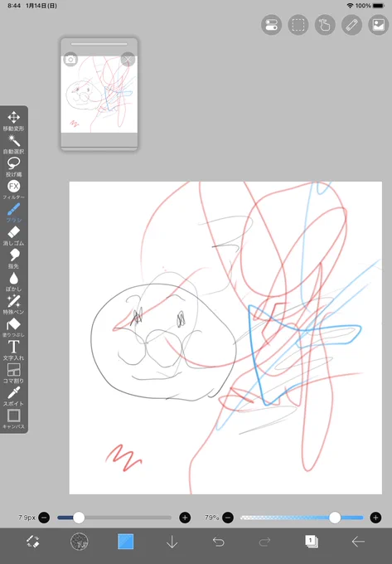Tap the reference window thumbnail image

click(x=99, y=95)
